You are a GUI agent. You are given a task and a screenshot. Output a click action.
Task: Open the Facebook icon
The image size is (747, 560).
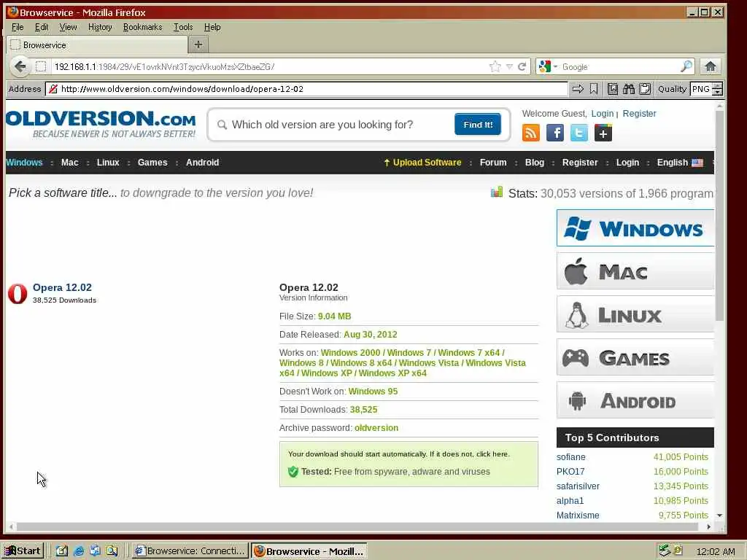[555, 133]
